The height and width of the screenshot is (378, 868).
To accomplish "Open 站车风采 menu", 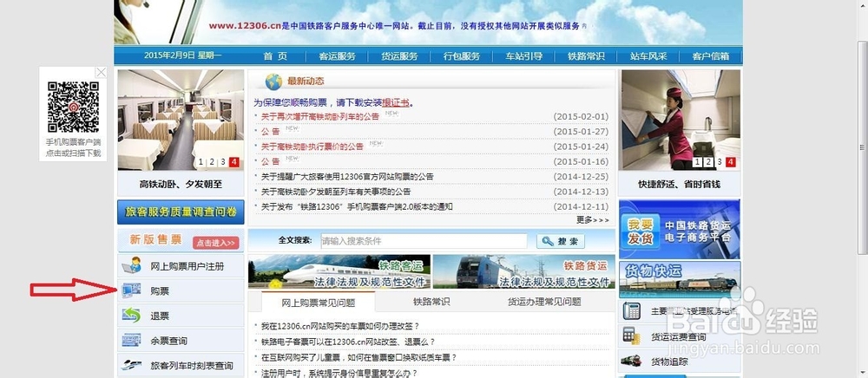I will (648, 55).
